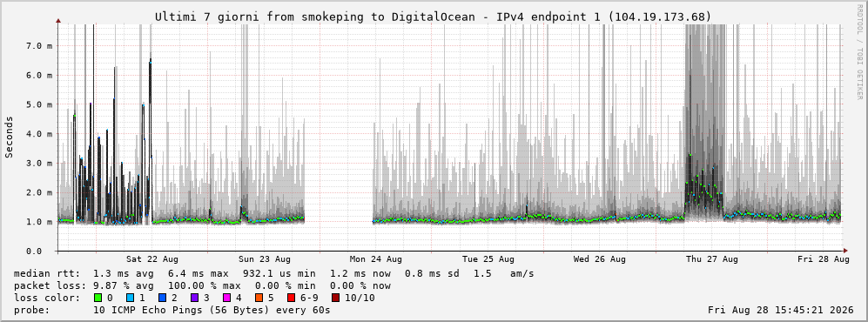868x322 pixels.
Task: Click the 2.0 m y-axis label
Action: pos(39,192)
